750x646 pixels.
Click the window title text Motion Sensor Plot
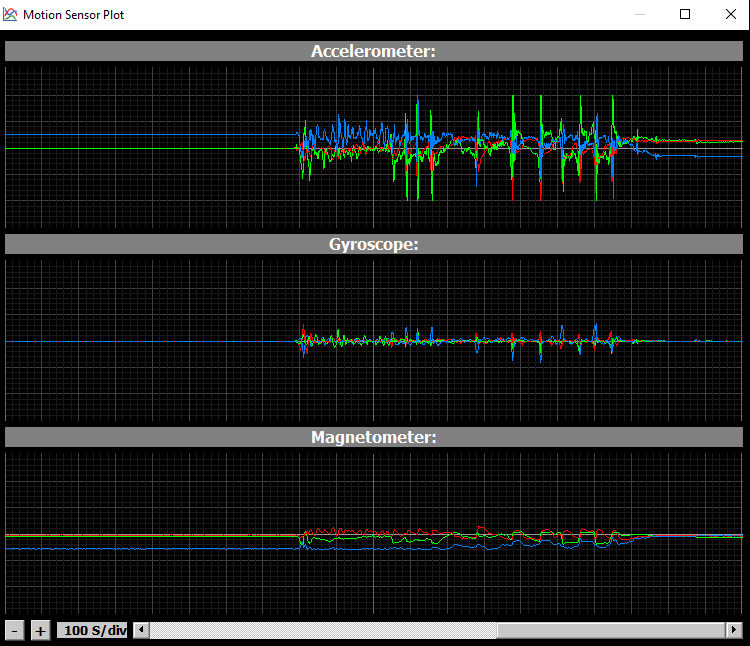pyautogui.click(x=74, y=15)
